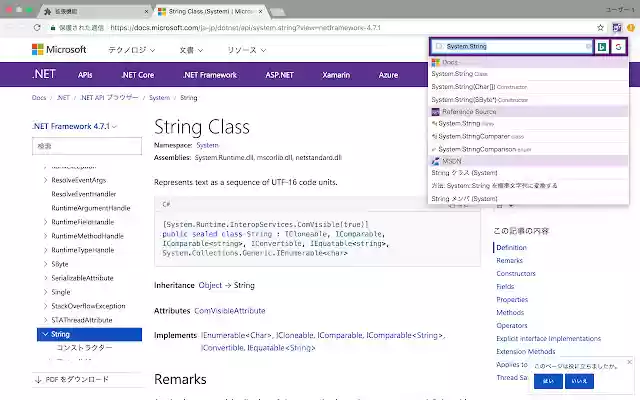
Task: Expand StackOverflowException tree node
Action: pos(45,306)
